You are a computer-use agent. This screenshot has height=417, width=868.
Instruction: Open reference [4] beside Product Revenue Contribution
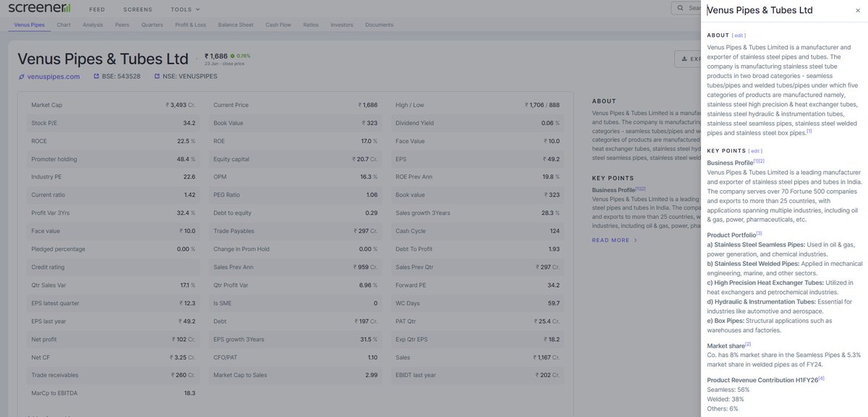(821, 378)
